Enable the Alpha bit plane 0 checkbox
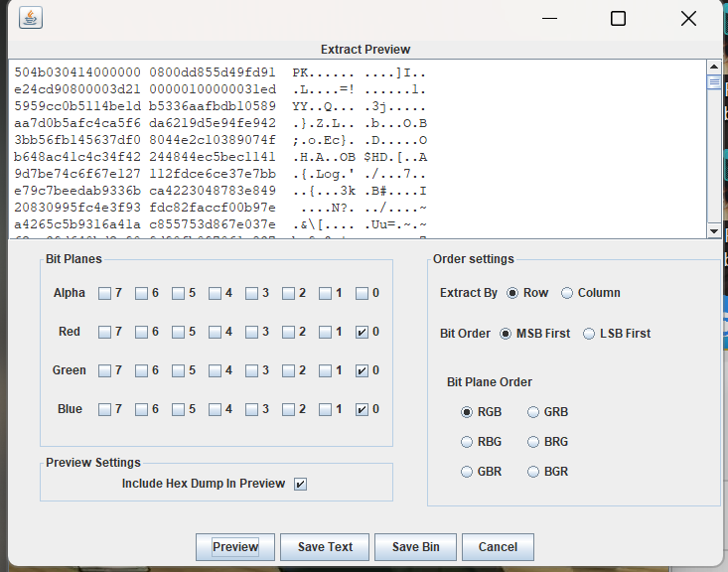The height and width of the screenshot is (572, 728). [362, 293]
